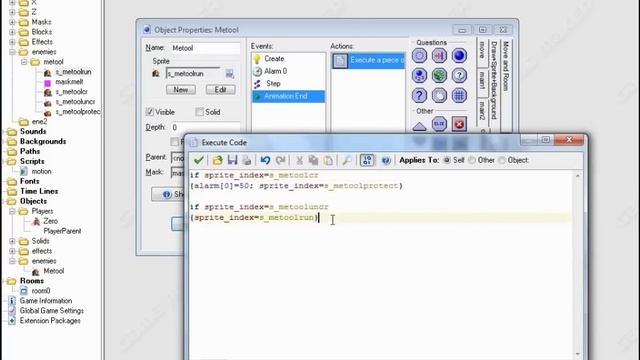This screenshot has width=640, height=360.
Task: Print the code with the printer icon
Action: click(x=247, y=160)
